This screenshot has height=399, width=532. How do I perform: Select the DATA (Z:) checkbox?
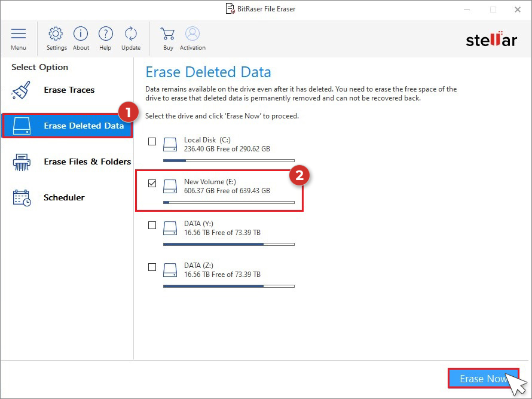(152, 267)
